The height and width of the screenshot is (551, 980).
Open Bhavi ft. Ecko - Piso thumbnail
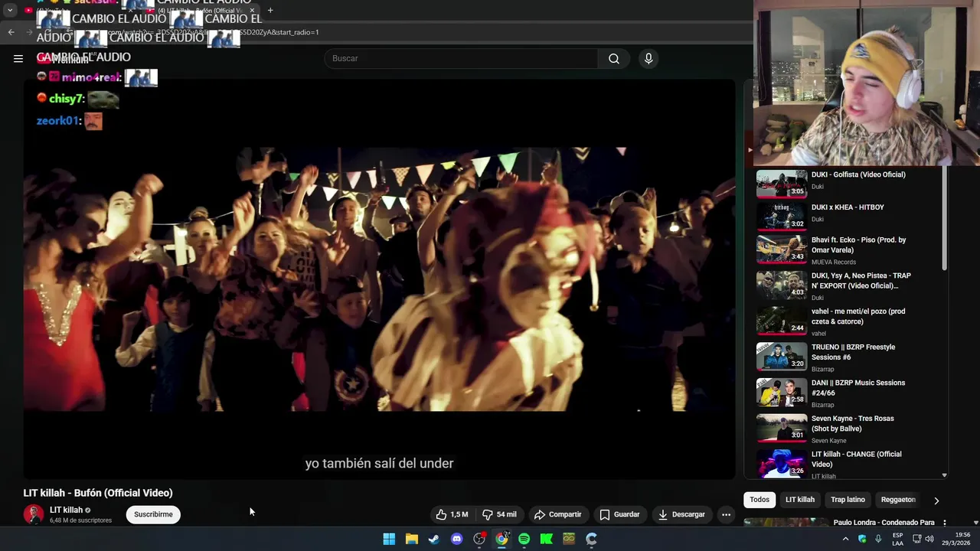coord(782,249)
